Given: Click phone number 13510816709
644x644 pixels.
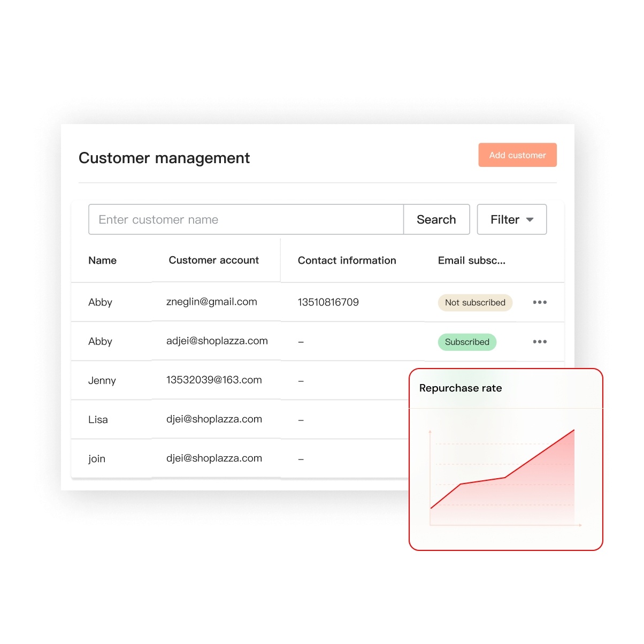Looking at the screenshot, I should click(328, 302).
